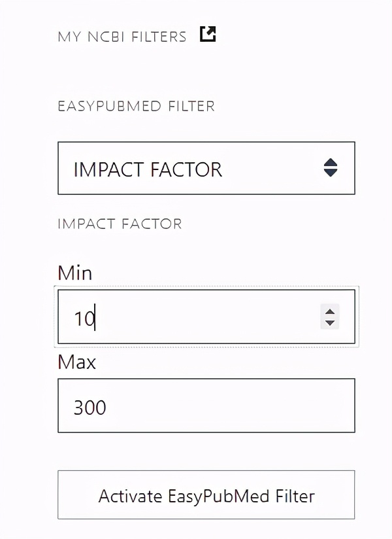Click the upper triangle of the dropdown arrows

(331, 163)
